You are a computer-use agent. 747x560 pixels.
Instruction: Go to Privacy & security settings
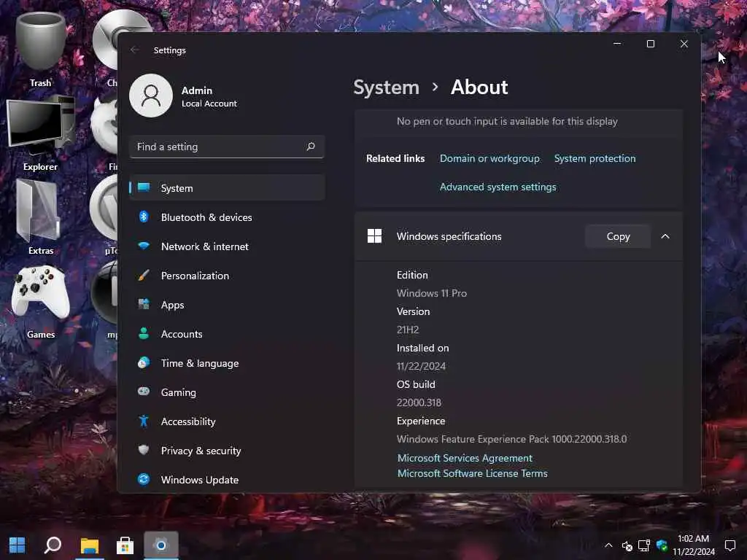click(228, 451)
